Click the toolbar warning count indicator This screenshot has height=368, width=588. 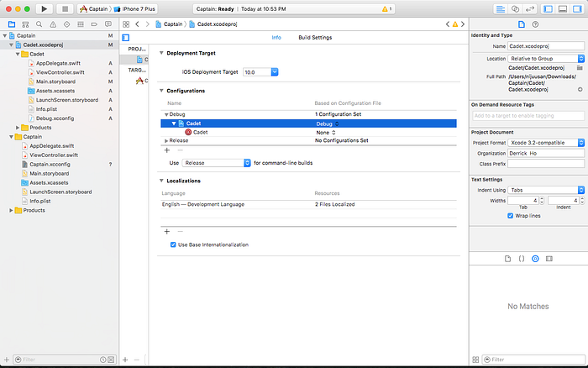tap(386, 9)
